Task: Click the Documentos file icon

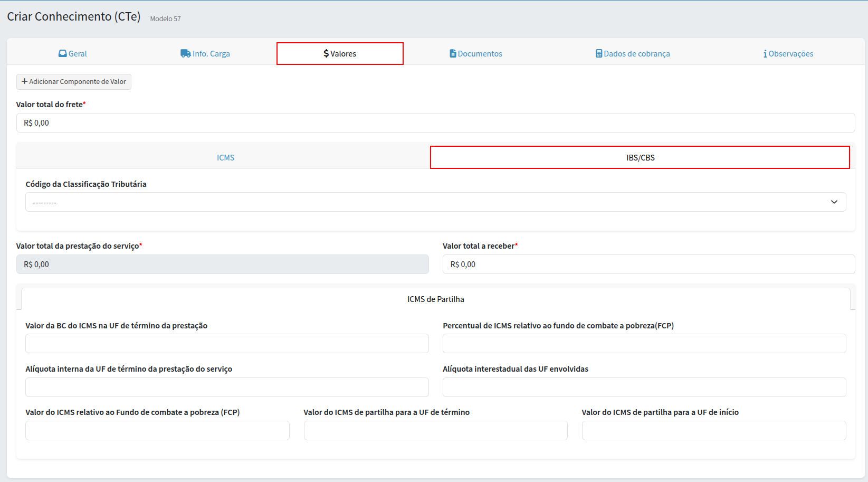Action: click(453, 54)
